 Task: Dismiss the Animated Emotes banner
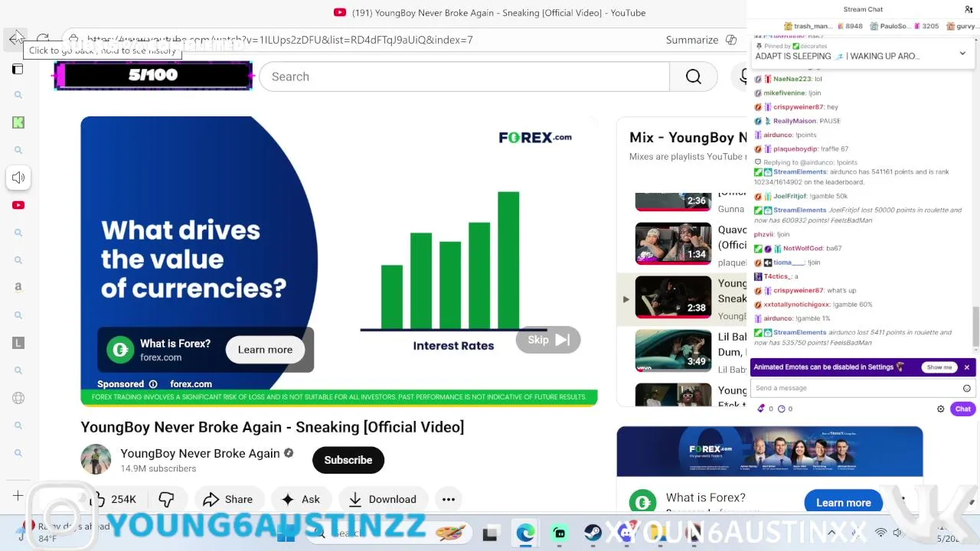(967, 367)
